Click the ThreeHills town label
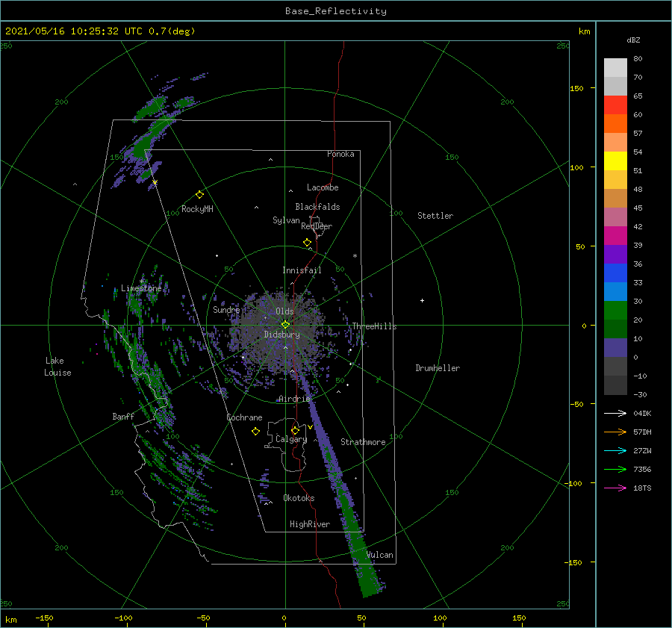This screenshot has width=672, height=628. click(x=374, y=326)
